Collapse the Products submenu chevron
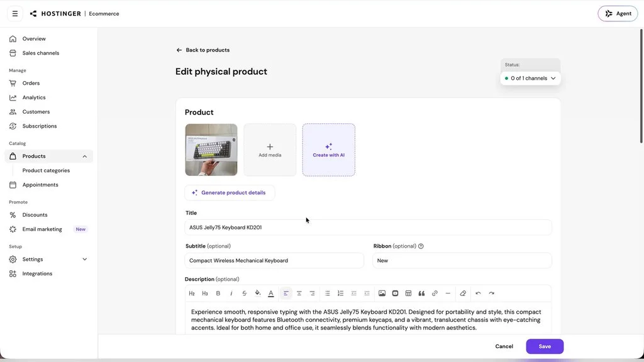The height and width of the screenshot is (362, 644). (85, 156)
